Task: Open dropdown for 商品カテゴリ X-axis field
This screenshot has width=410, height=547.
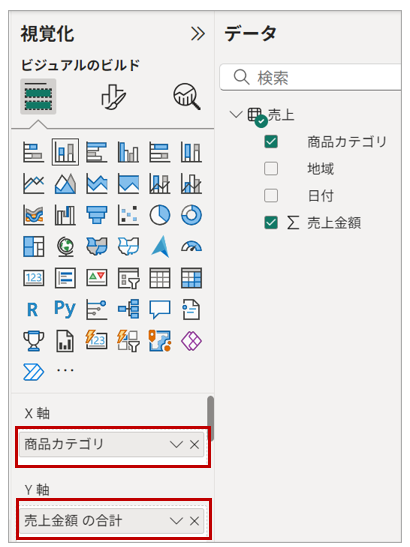Action: pyautogui.click(x=176, y=444)
